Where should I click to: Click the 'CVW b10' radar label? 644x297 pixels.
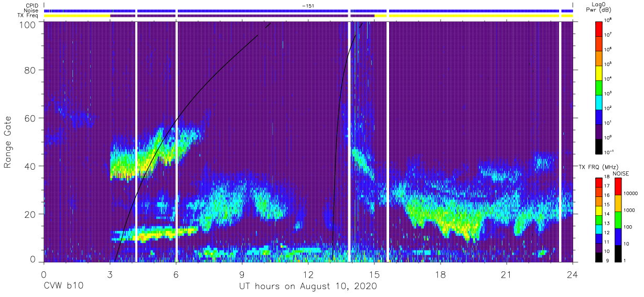pyautogui.click(x=63, y=286)
